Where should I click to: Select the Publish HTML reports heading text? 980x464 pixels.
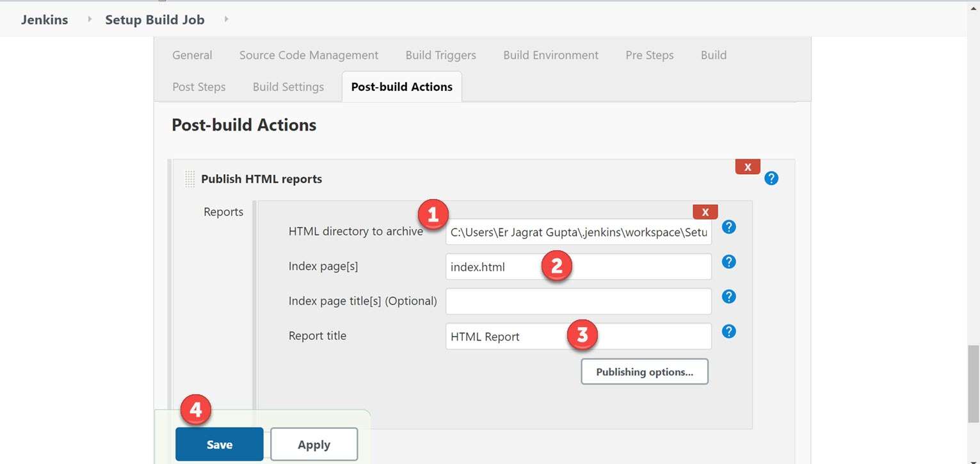pos(261,179)
